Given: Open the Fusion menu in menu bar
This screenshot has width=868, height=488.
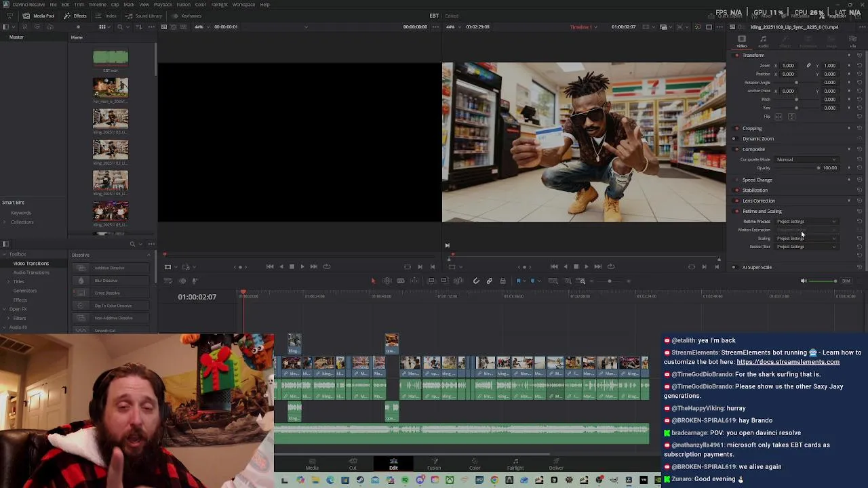Looking at the screenshot, I should 183,5.
